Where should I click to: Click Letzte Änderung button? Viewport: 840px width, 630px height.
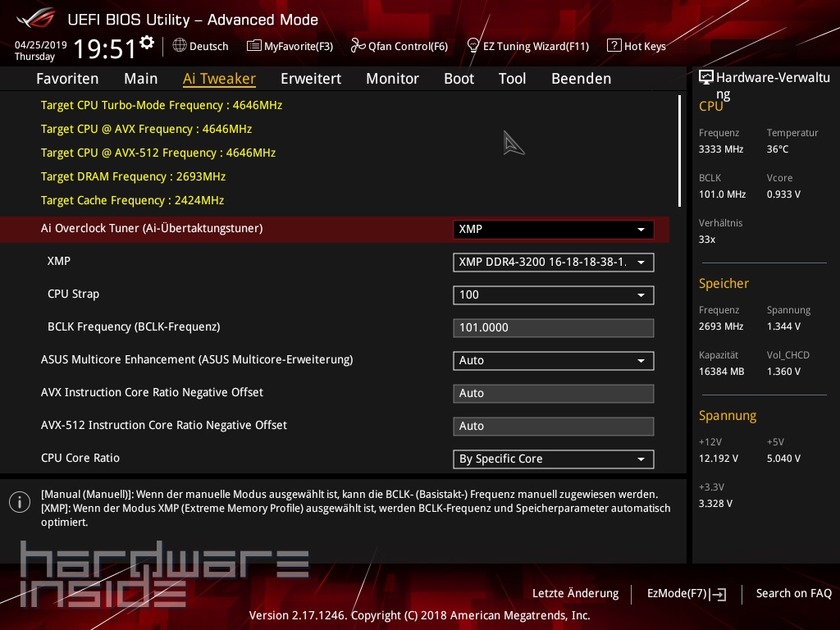coord(575,593)
